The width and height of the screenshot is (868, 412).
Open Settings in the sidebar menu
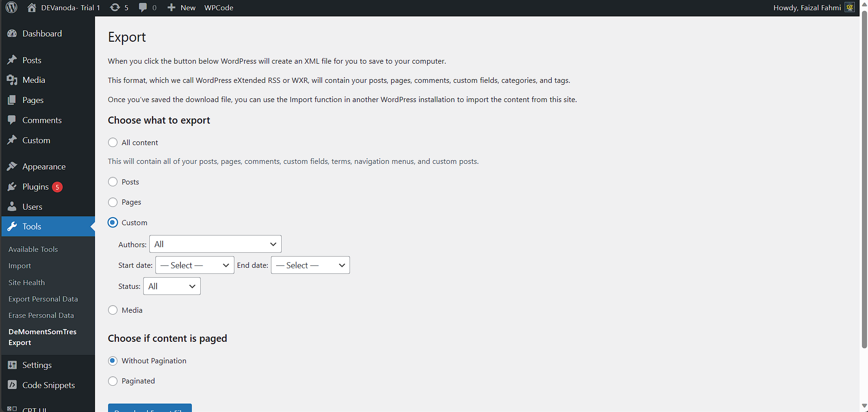coord(37,365)
